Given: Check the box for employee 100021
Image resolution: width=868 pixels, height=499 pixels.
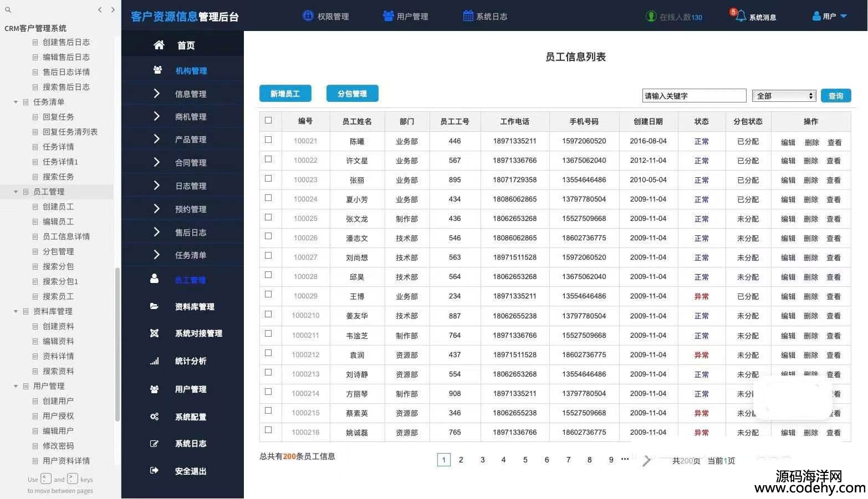Looking at the screenshot, I should [x=268, y=140].
